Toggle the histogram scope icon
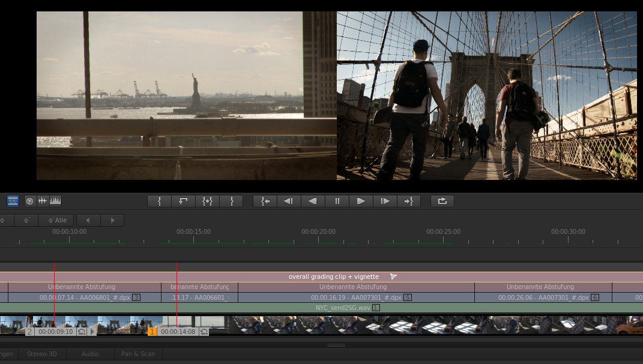 [x=55, y=201]
